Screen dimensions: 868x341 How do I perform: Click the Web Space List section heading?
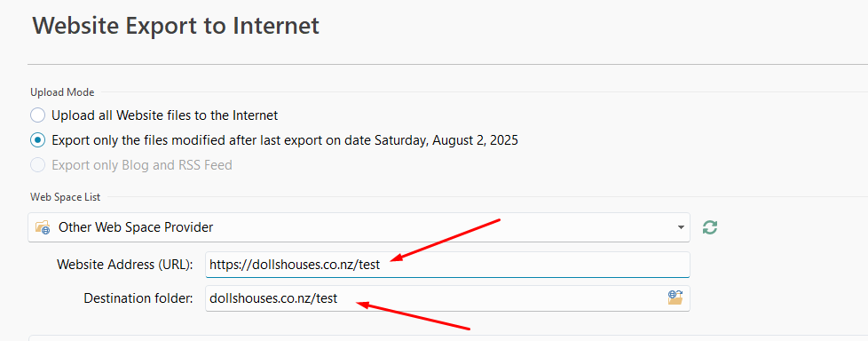[66, 196]
